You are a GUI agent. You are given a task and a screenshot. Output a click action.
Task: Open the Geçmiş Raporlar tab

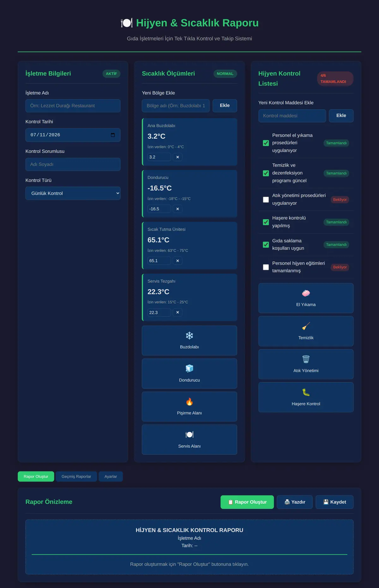tap(76, 476)
